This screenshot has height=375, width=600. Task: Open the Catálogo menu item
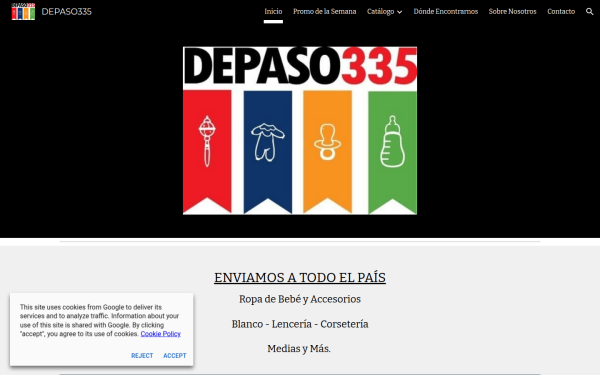point(380,11)
